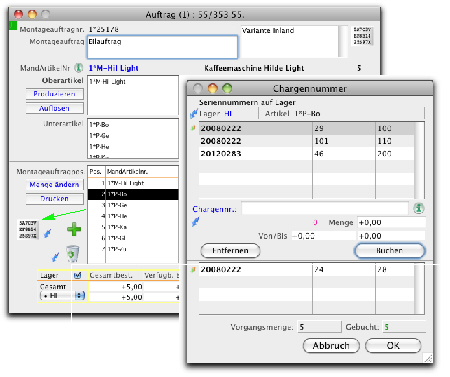Click the Menge field showing +0,00
Screen dimensions: 450x377
[391, 223]
